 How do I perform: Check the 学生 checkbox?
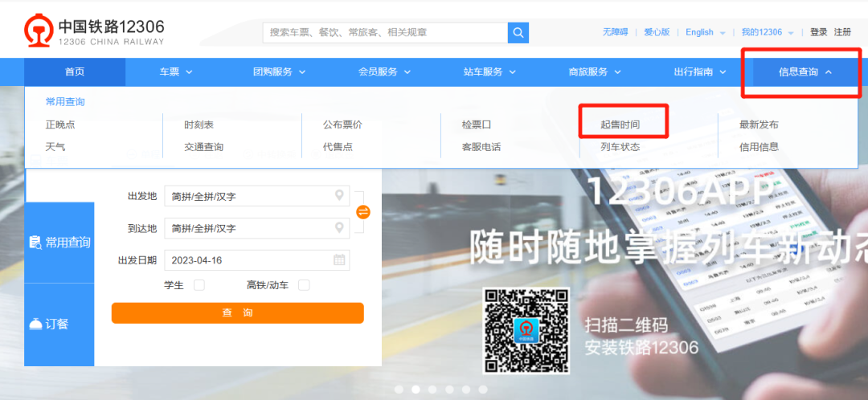pyautogui.click(x=199, y=285)
